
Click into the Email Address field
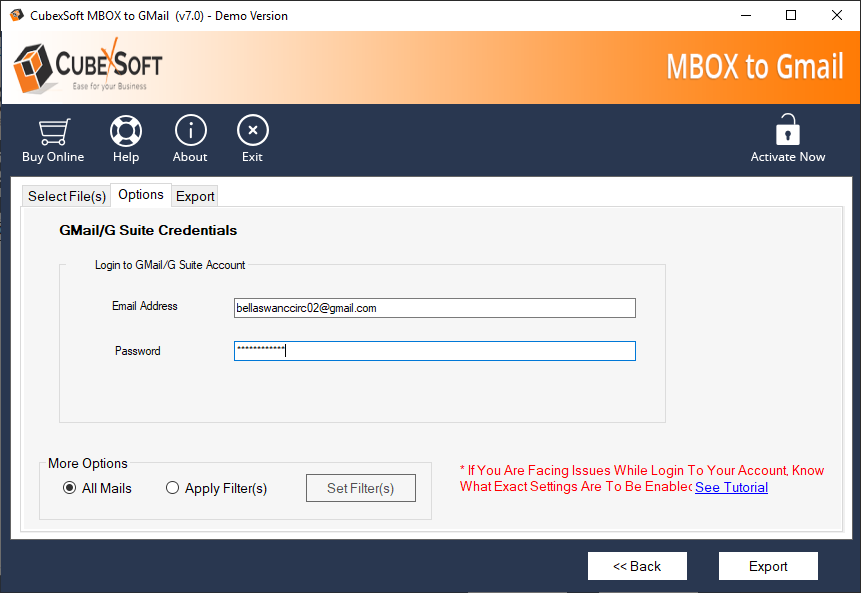click(x=434, y=308)
